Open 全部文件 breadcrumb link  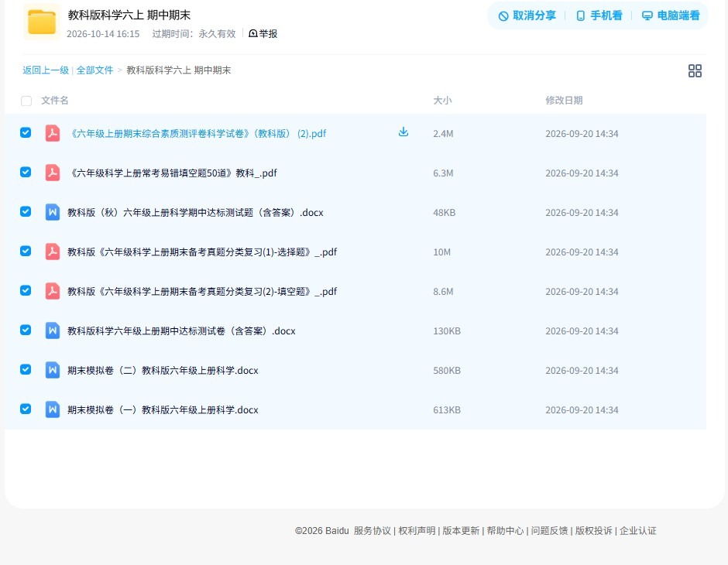pos(94,70)
